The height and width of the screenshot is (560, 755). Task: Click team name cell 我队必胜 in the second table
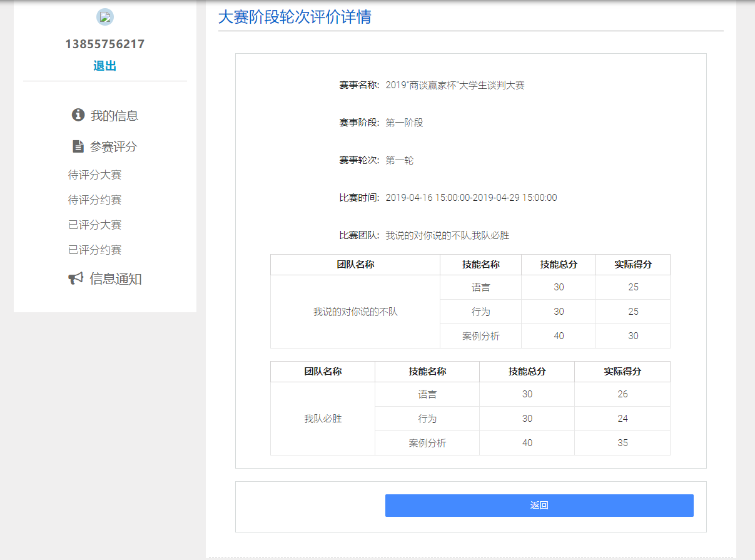(323, 419)
